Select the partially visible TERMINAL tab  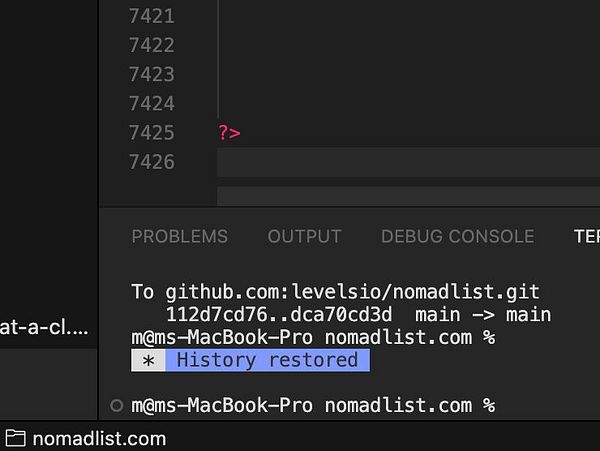click(587, 236)
